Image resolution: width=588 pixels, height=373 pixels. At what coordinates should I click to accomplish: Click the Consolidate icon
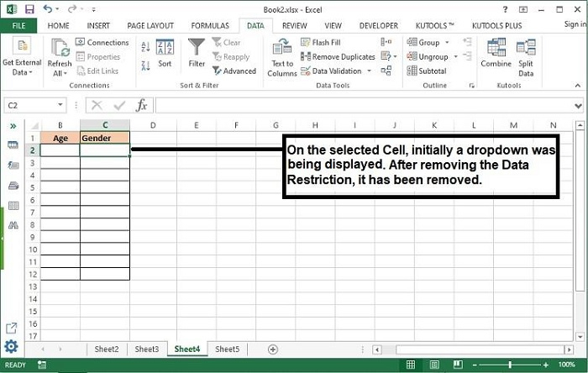click(x=386, y=42)
